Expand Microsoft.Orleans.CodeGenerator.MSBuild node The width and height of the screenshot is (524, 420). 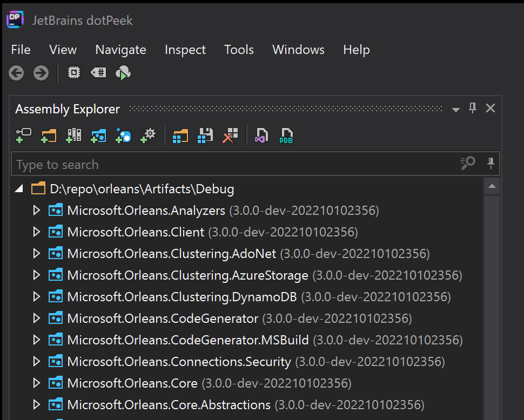point(37,340)
